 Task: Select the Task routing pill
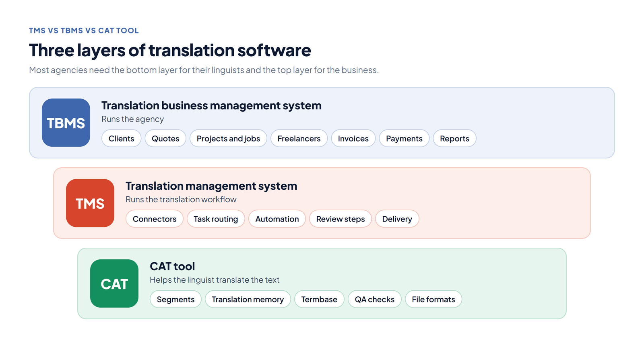click(216, 219)
